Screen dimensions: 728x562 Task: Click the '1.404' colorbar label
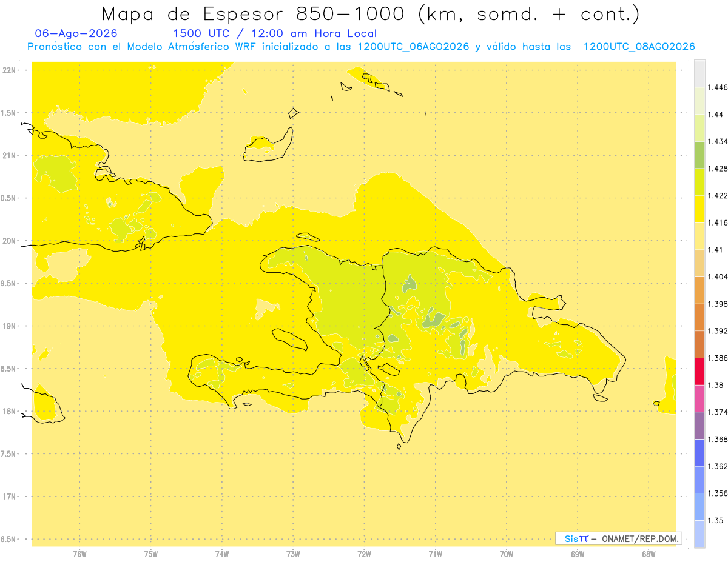(x=718, y=276)
